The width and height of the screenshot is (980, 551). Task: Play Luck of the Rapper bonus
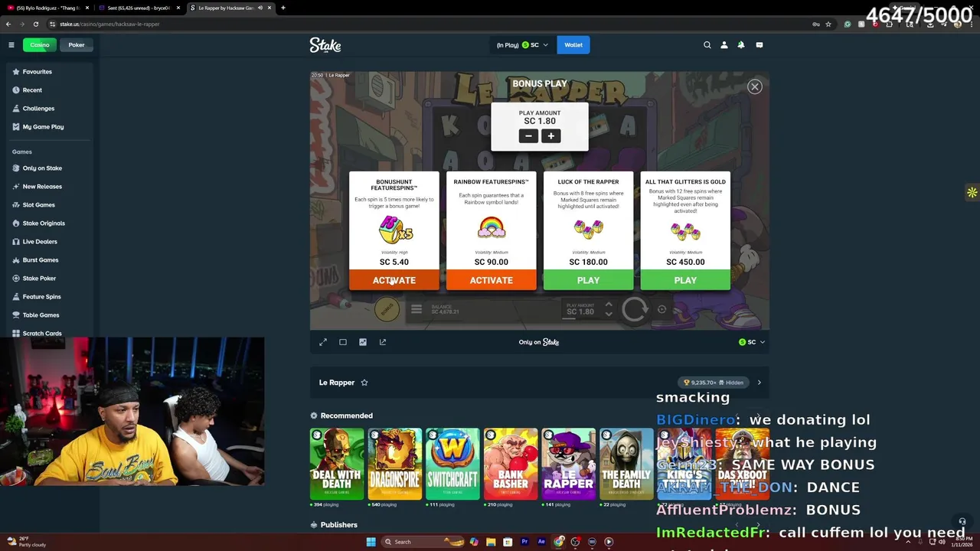coord(588,280)
